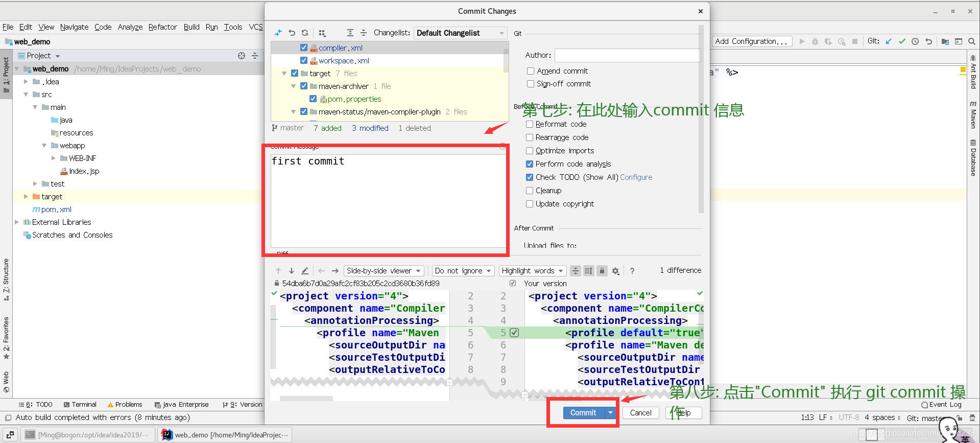Open Project Structure icon in main toolbar
980x443 pixels.
(945, 41)
